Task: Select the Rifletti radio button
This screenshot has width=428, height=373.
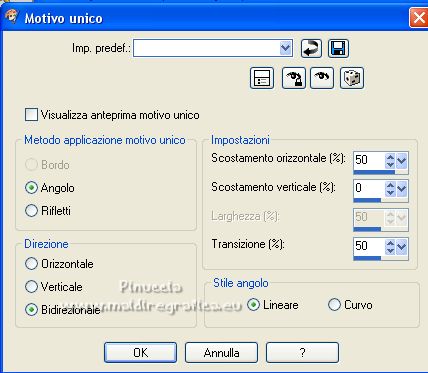Action: pyautogui.click(x=31, y=211)
